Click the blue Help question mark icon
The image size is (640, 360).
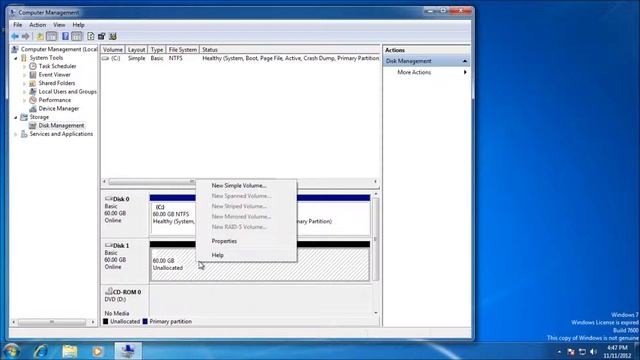tap(65, 37)
